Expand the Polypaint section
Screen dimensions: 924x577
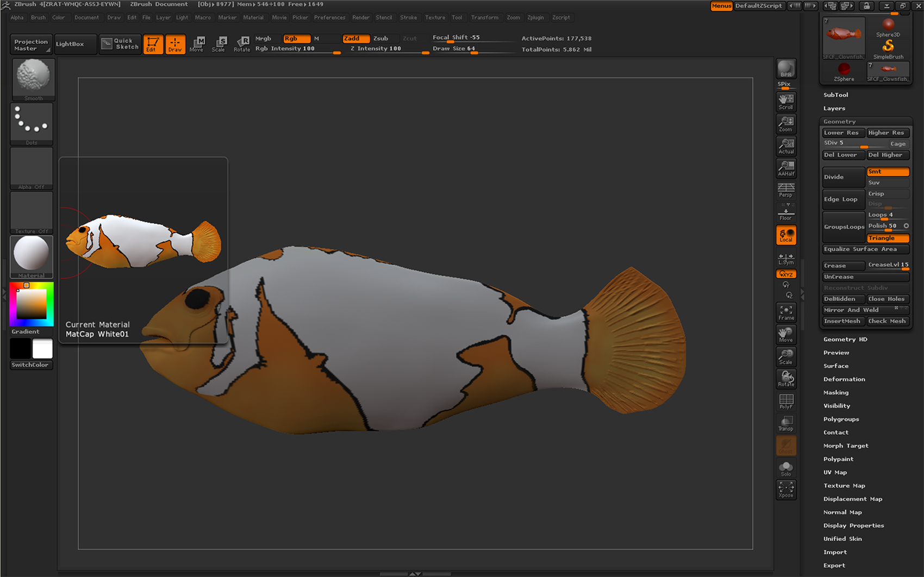[838, 459]
